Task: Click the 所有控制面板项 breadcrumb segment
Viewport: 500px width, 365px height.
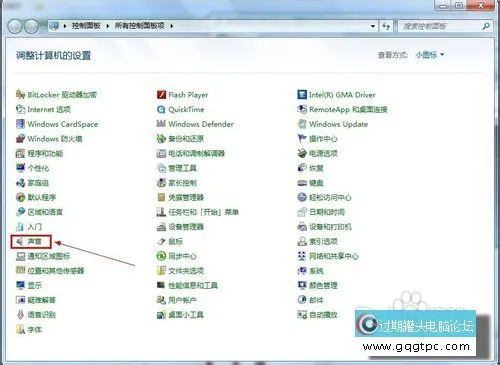Action: 139,26
